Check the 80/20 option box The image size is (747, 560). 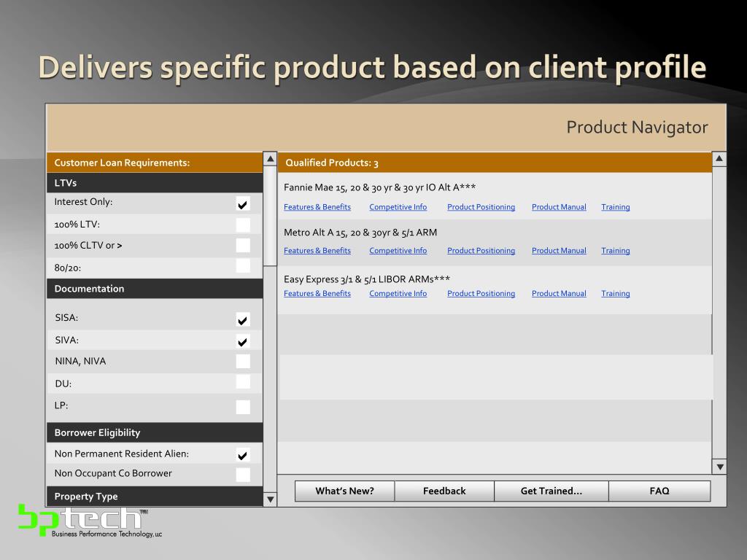coord(243,265)
